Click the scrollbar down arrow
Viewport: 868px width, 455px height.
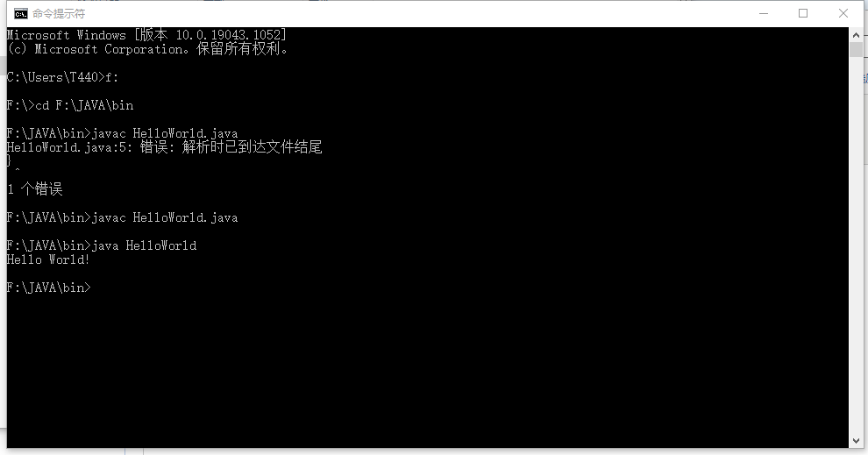click(856, 441)
